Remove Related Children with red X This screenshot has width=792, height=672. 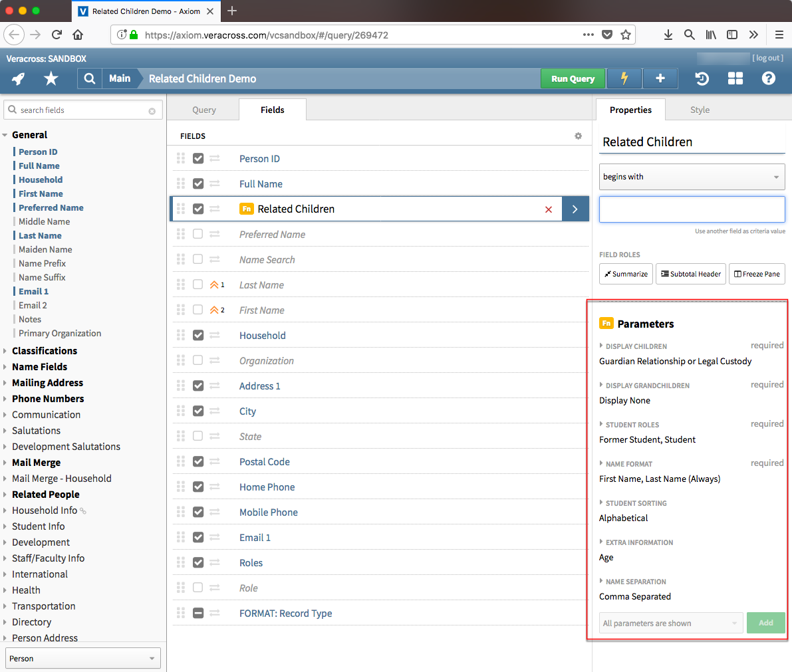[x=549, y=209]
